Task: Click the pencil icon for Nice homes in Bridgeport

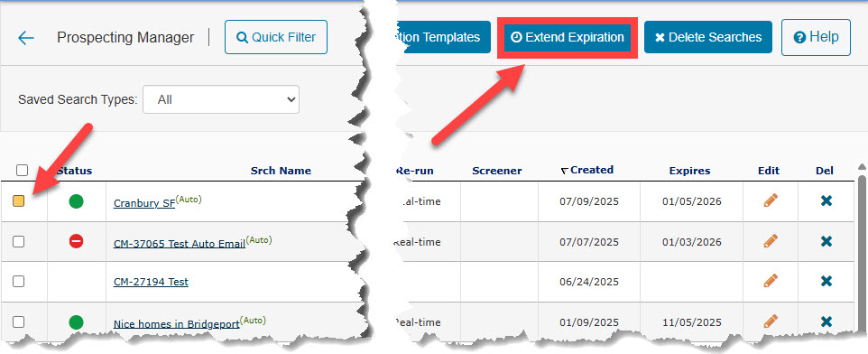Action: [770, 321]
